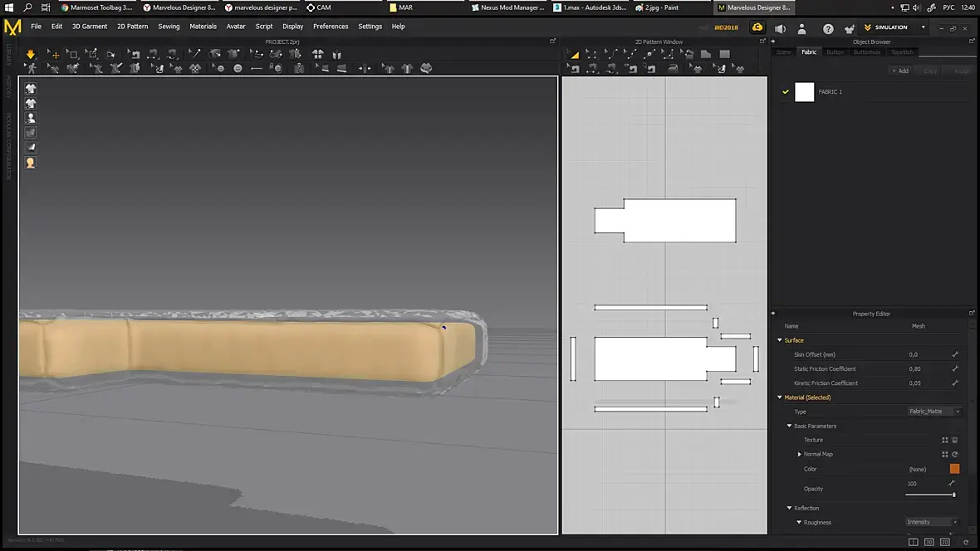Click the Normal Map refresh icon
This screenshot has height=551, width=980.
tap(954, 454)
